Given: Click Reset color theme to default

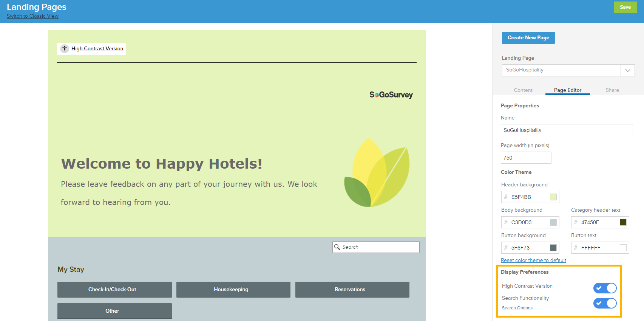Looking at the screenshot, I should point(533,260).
